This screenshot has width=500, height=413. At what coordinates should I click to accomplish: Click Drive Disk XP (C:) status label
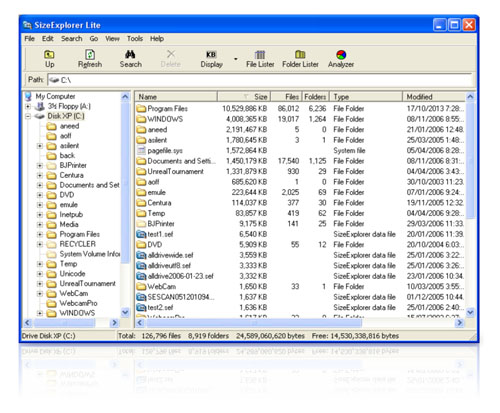[x=49, y=336]
